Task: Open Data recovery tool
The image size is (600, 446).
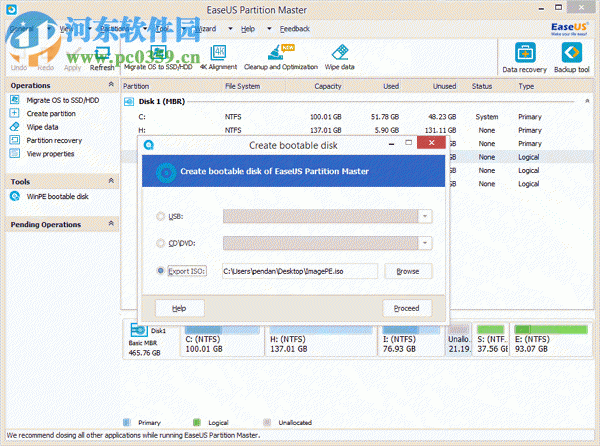Action: [x=525, y=57]
